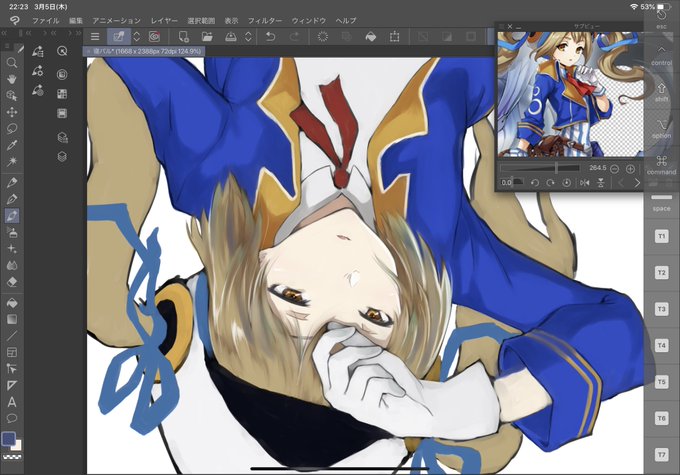Select the Ruler tool
680x475 pixels.
pyautogui.click(x=12, y=385)
